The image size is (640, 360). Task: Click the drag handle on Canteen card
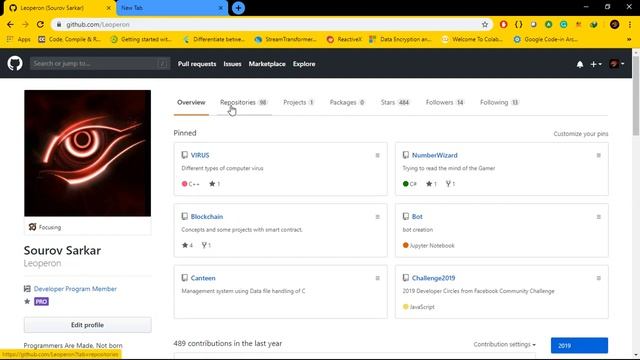tap(378, 278)
